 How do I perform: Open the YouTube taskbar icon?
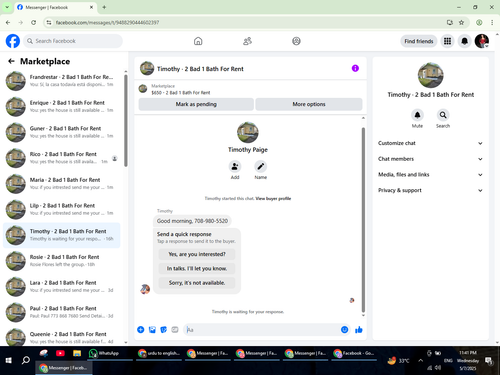tap(60, 353)
